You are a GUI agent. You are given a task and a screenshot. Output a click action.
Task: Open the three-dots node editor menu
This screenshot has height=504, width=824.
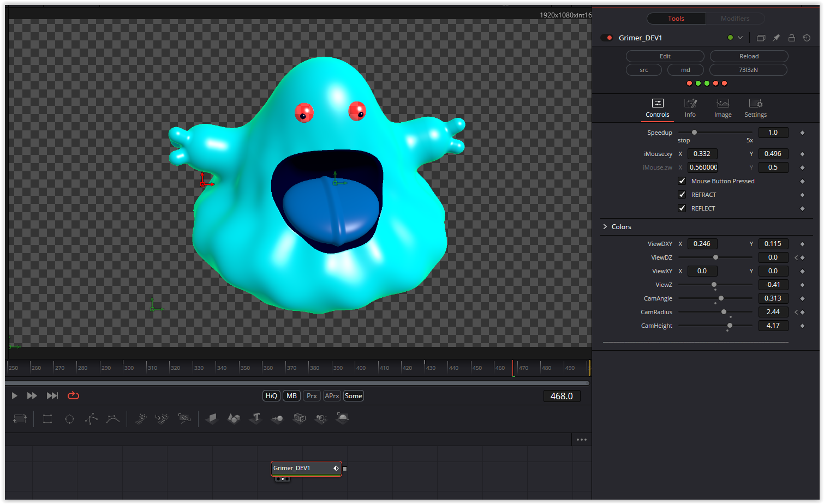click(x=582, y=440)
